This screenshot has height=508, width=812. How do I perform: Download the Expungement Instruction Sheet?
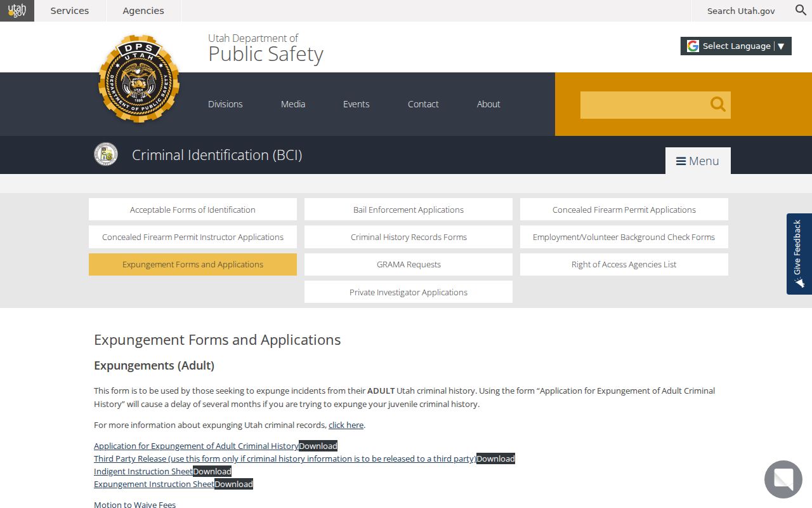(234, 484)
